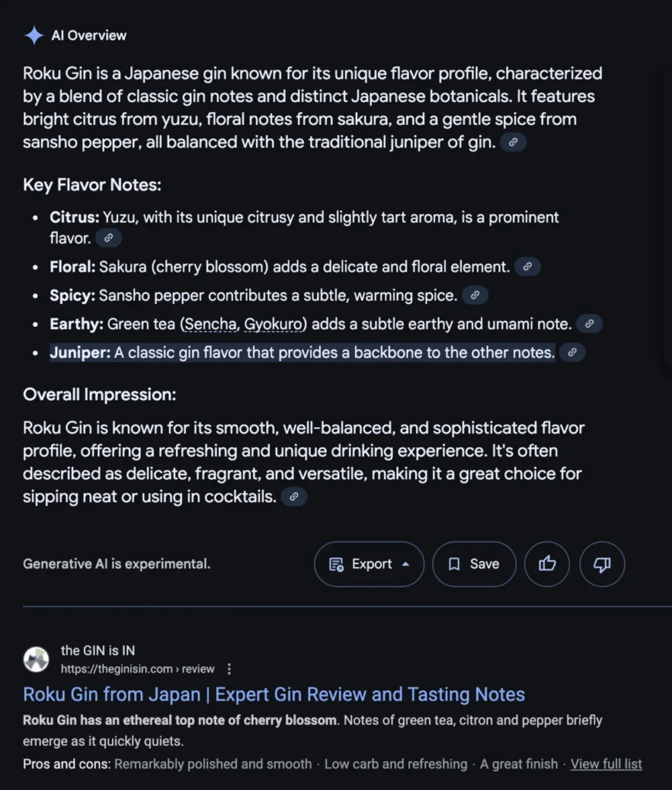
Task: Open the source link for Floral note
Action: pyautogui.click(x=528, y=267)
